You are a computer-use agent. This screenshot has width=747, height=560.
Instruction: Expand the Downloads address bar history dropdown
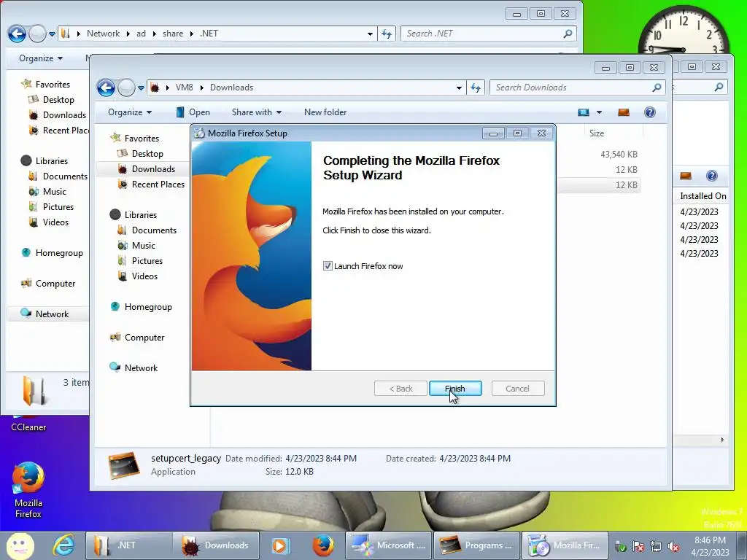459,87
